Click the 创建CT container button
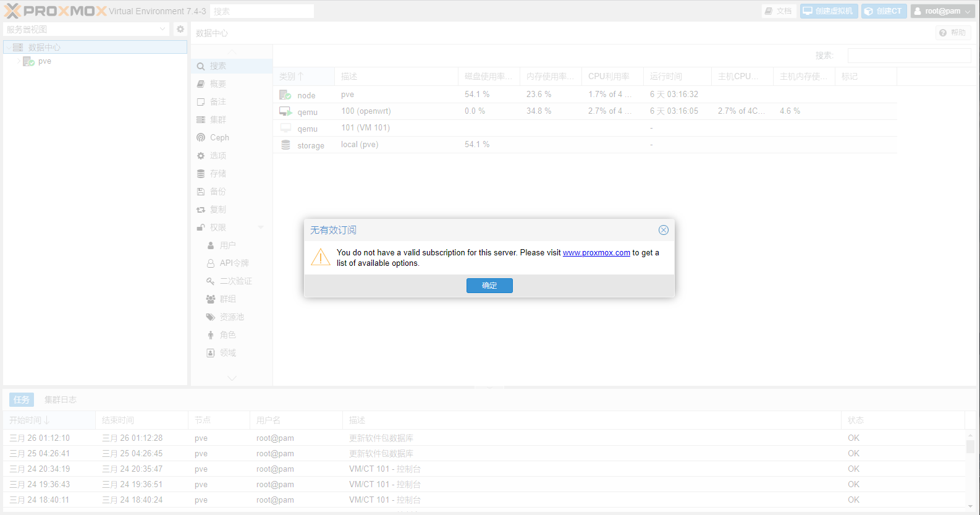This screenshot has width=980, height=515. point(884,11)
